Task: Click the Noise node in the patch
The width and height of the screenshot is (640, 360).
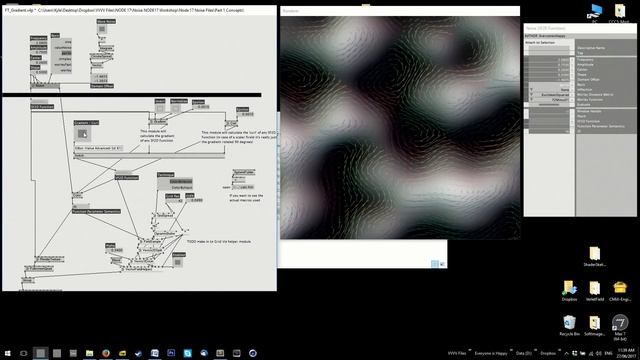Action: (45, 86)
